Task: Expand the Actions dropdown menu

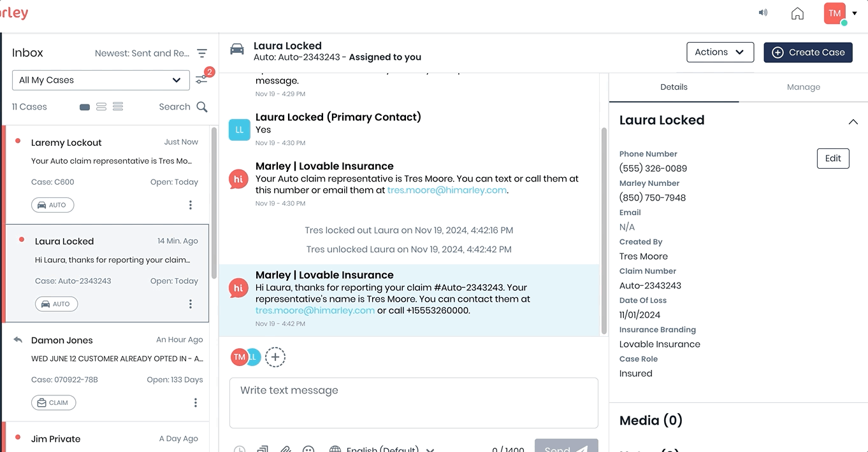Action: tap(720, 52)
